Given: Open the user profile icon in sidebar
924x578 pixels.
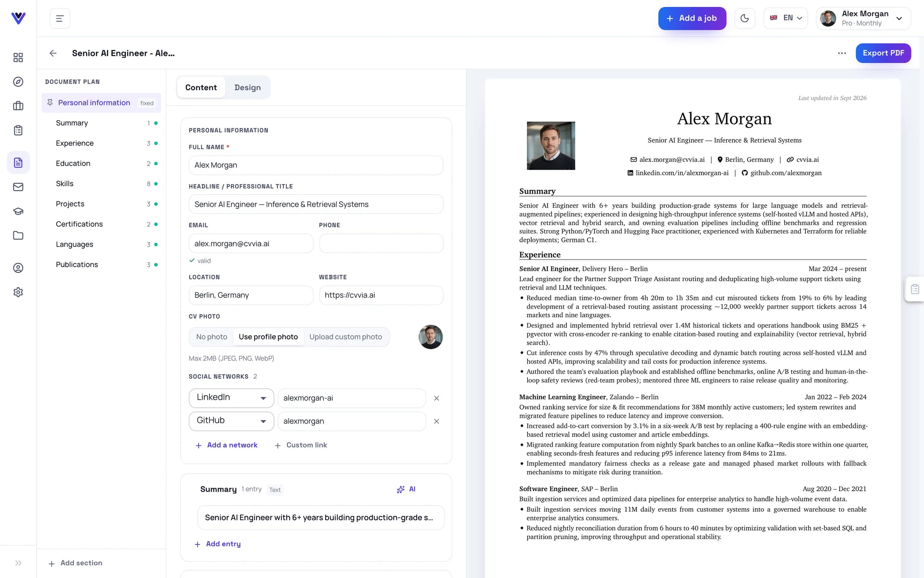Looking at the screenshot, I should [x=18, y=268].
